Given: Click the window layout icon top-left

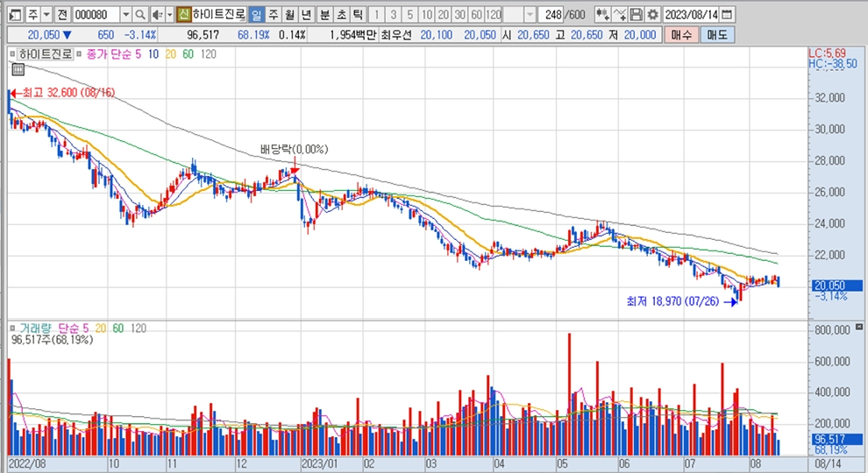Looking at the screenshot, I should [x=14, y=15].
